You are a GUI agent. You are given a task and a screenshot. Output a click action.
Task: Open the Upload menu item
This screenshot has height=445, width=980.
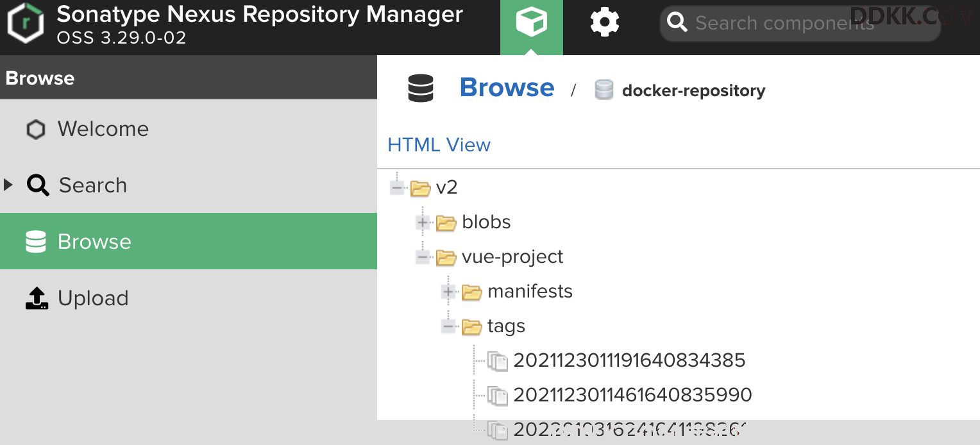(189, 298)
